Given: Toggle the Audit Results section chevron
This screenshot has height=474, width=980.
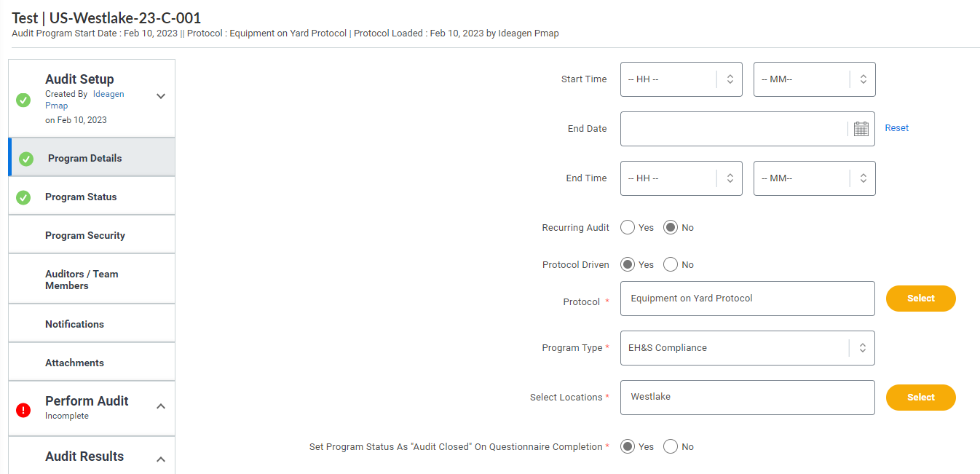Looking at the screenshot, I should pyautogui.click(x=161, y=459).
